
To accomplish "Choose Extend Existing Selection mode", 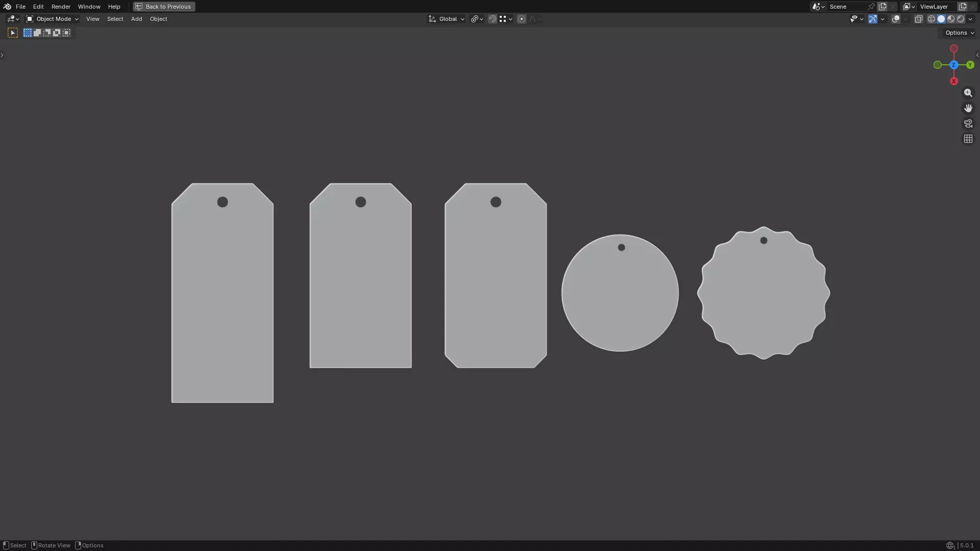I will point(37,33).
